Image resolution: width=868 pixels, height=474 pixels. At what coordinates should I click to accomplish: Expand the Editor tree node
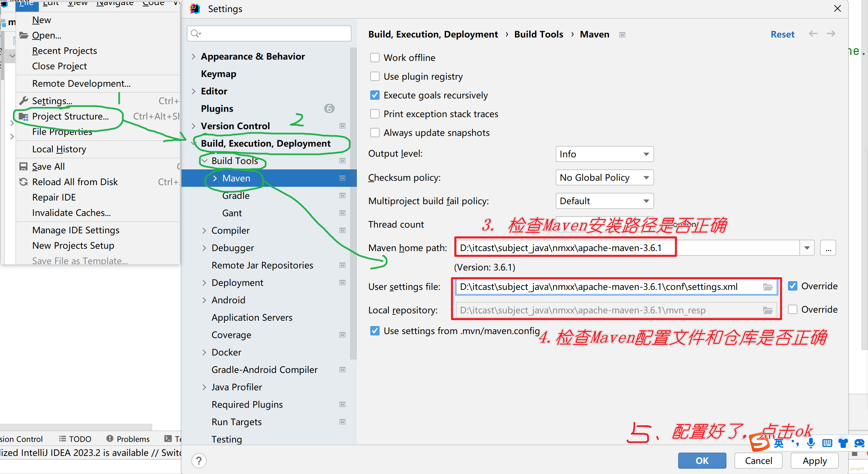click(193, 91)
